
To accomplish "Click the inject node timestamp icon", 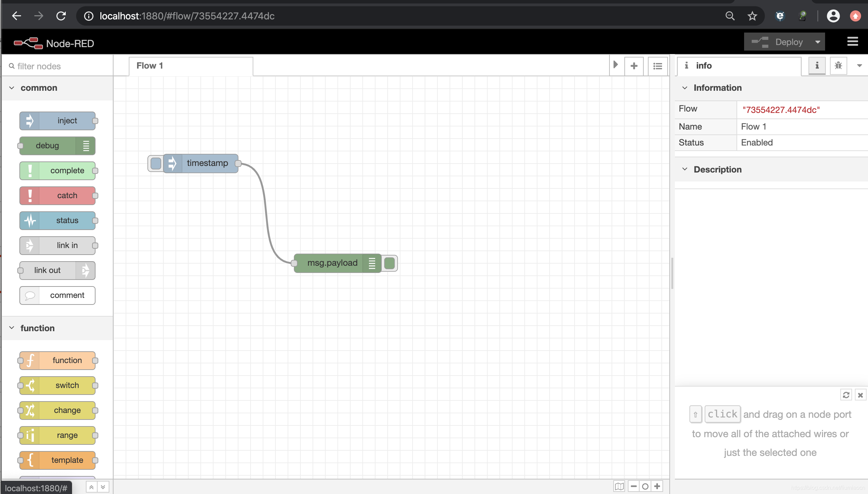I will (156, 163).
